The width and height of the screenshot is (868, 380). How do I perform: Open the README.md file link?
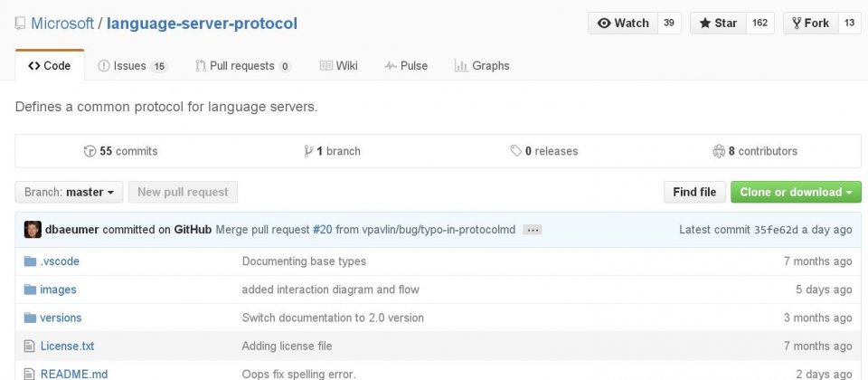(x=74, y=375)
